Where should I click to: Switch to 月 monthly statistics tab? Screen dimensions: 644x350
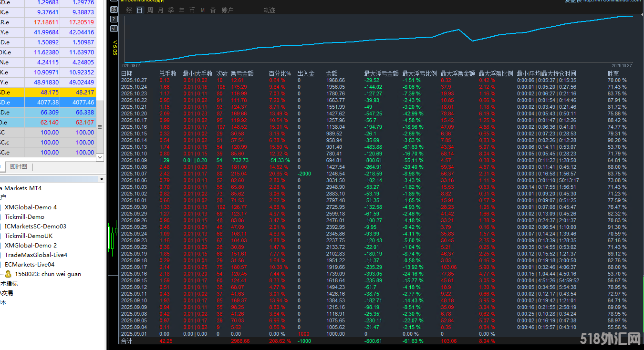click(160, 10)
